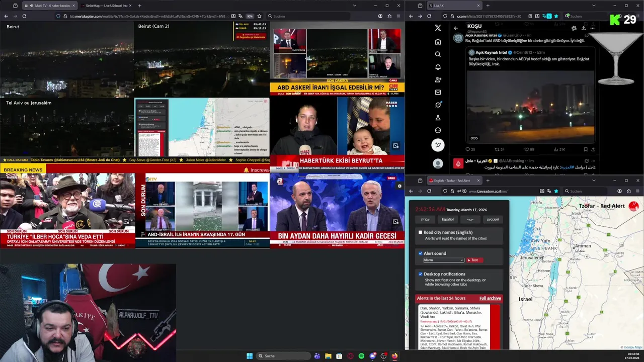Open Tzofar window hamburger menu
The image size is (644, 362).
coord(638,191)
